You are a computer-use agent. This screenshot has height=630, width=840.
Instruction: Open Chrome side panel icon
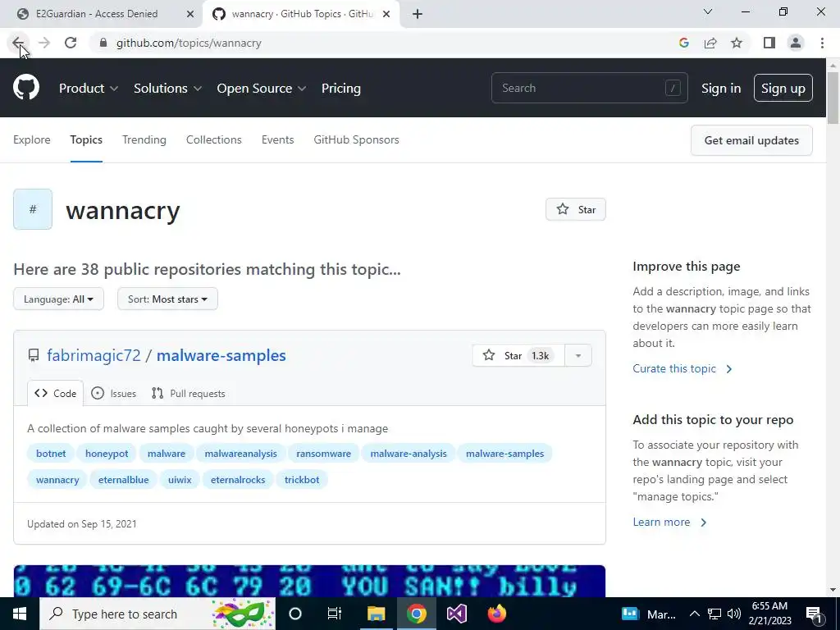pos(769,43)
